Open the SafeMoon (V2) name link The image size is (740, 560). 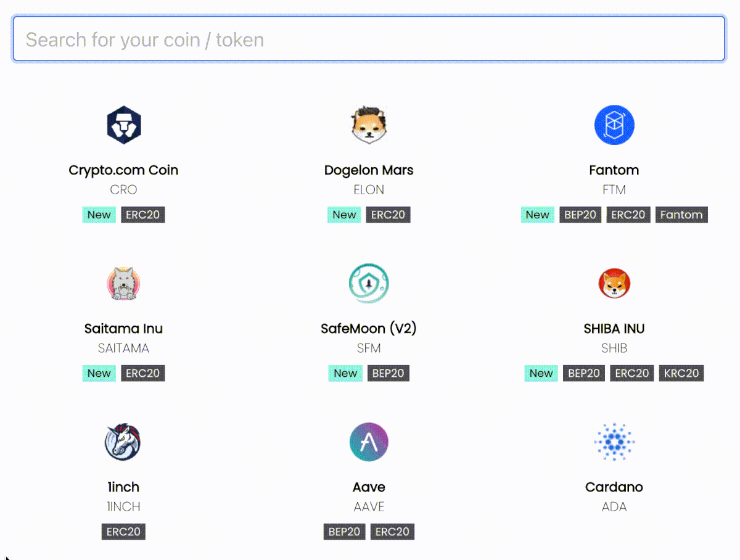point(369,329)
